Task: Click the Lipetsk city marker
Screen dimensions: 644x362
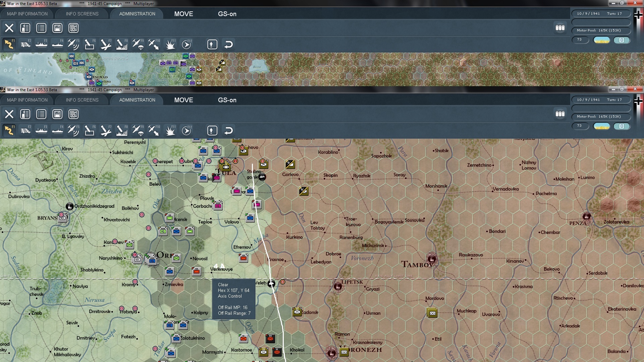Action: (x=338, y=287)
